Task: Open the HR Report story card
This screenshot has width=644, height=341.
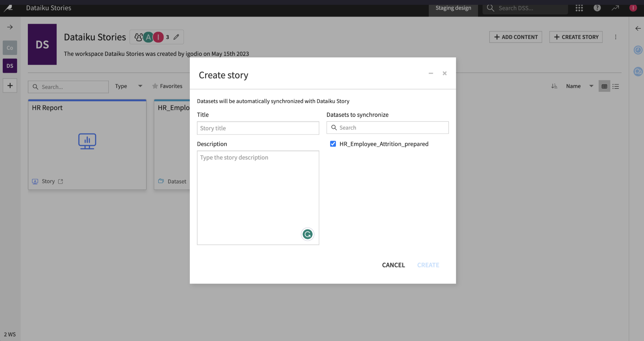Action: click(87, 145)
